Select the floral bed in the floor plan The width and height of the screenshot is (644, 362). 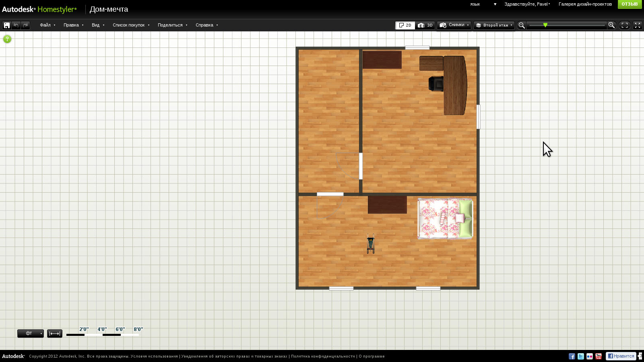pyautogui.click(x=445, y=219)
